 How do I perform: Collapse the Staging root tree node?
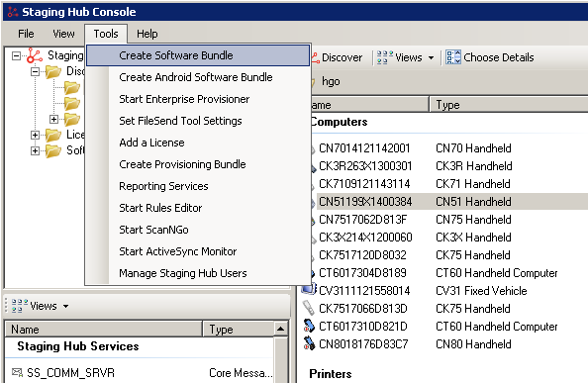point(16,55)
